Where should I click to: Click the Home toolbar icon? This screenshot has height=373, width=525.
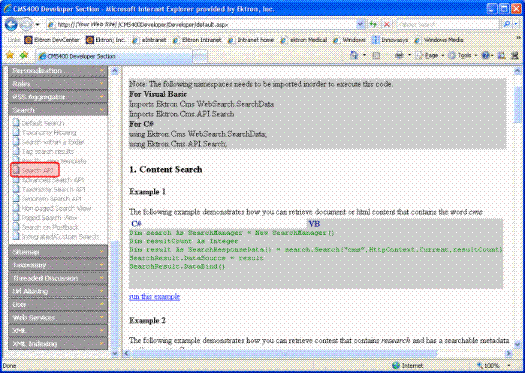click(354, 55)
